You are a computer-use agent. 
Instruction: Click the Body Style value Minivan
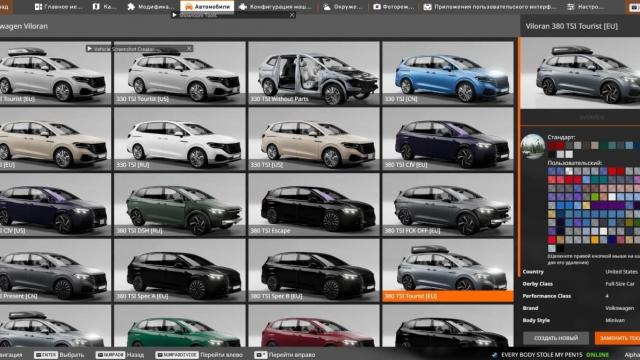pyautogui.click(x=615, y=320)
